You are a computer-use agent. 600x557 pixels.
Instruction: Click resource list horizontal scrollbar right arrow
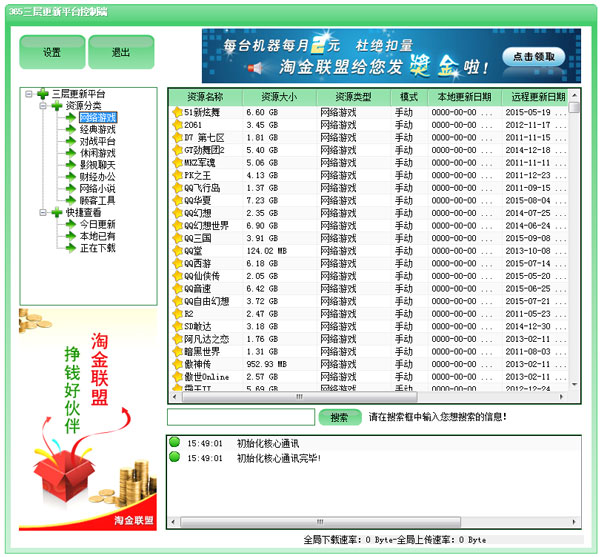[x=561, y=397]
